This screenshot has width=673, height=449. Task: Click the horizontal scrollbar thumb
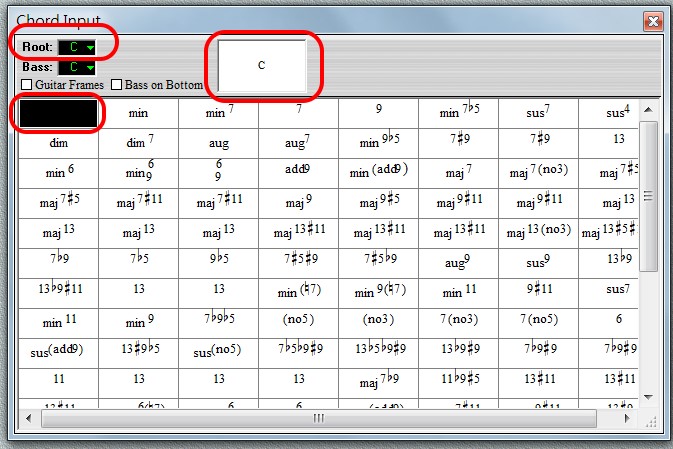pos(318,418)
